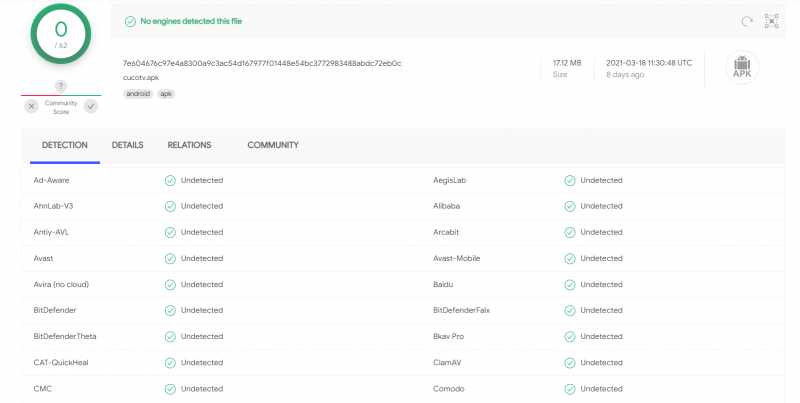Click the Bkav Pro engine name
This screenshot has height=403, width=800.
coord(448,336)
